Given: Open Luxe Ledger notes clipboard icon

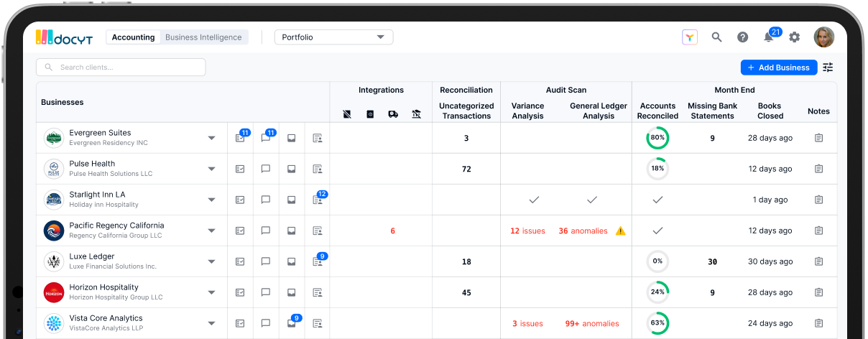Looking at the screenshot, I should [x=818, y=261].
